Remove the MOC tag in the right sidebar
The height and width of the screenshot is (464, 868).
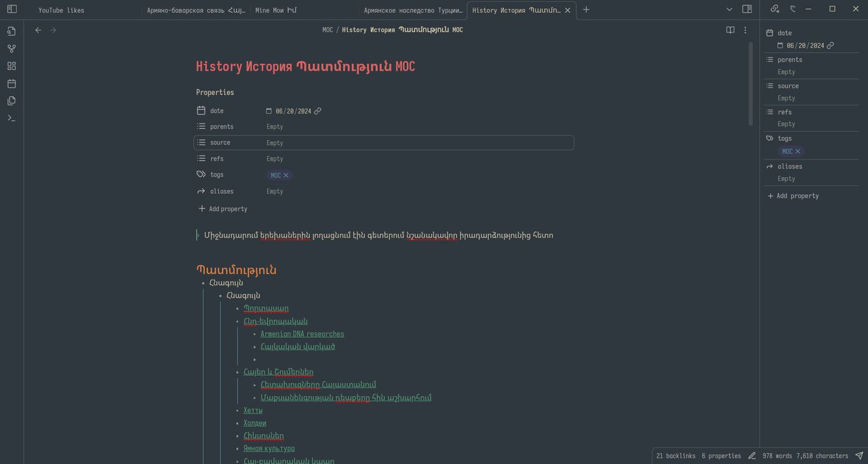tap(797, 151)
